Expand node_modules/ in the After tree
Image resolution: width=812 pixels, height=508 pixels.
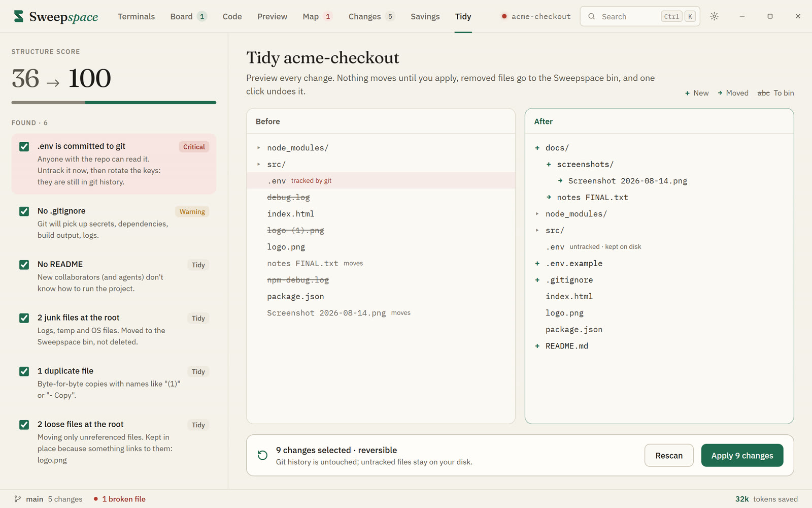tap(537, 214)
